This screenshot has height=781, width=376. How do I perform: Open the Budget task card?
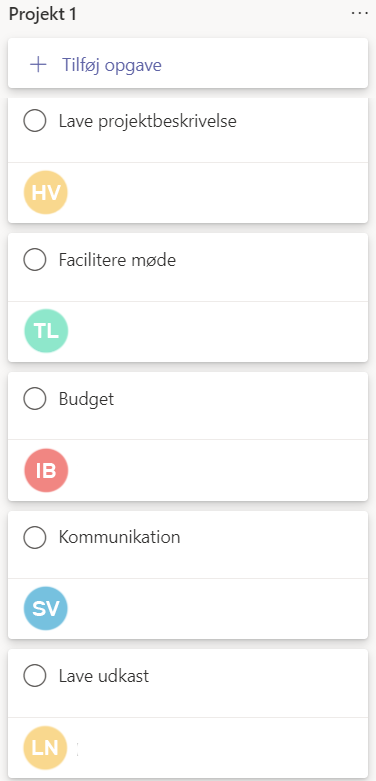188,436
